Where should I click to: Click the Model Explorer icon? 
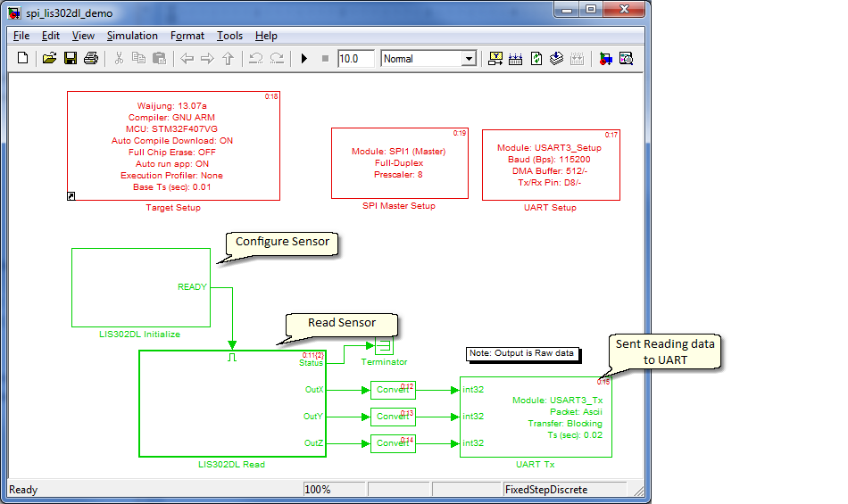point(627,58)
